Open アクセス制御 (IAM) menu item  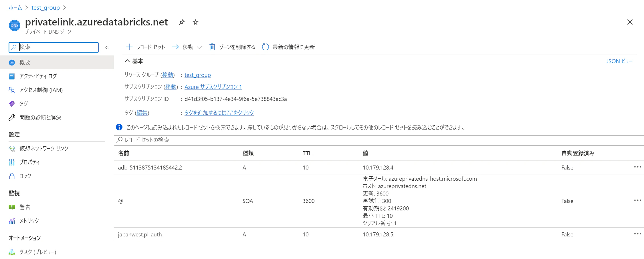57,90
